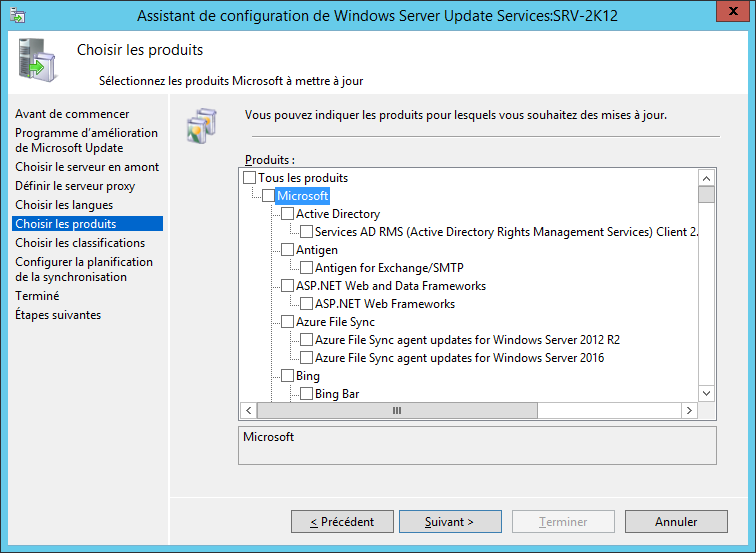Tick the Bing category checkbox

click(x=287, y=376)
